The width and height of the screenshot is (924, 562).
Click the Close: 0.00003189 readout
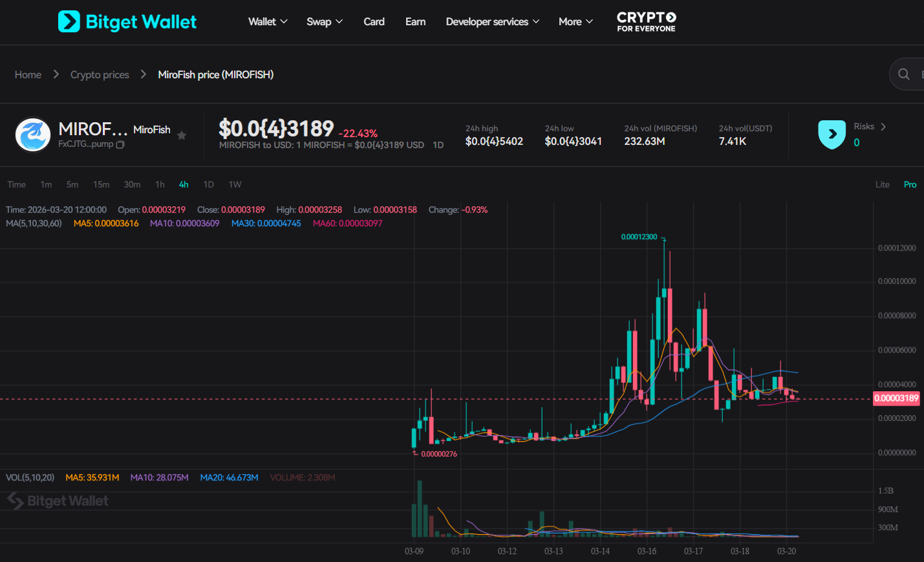click(x=231, y=210)
